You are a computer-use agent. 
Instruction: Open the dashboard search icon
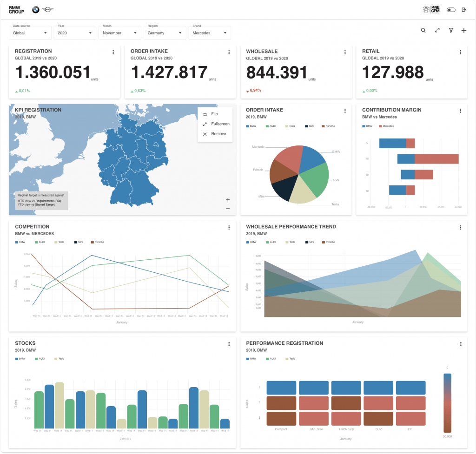pyautogui.click(x=423, y=30)
